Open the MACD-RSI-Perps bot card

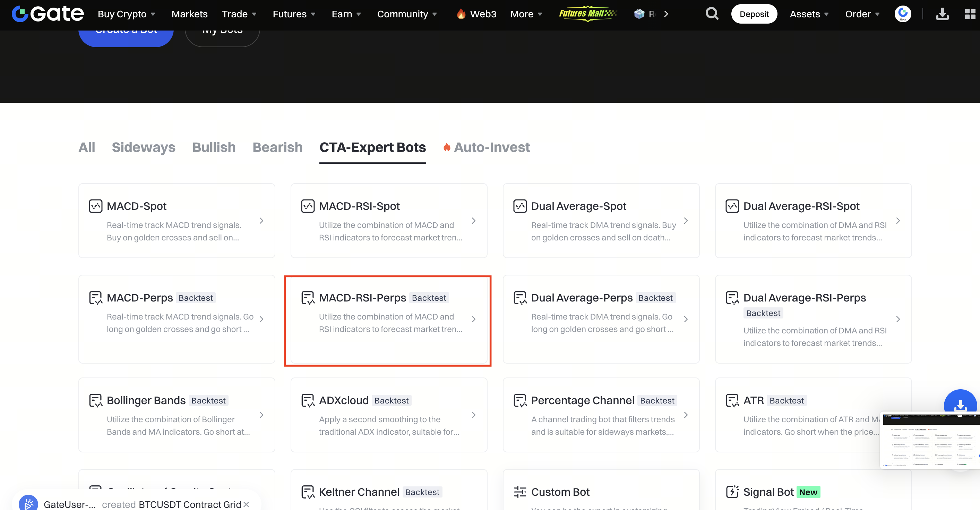388,320
